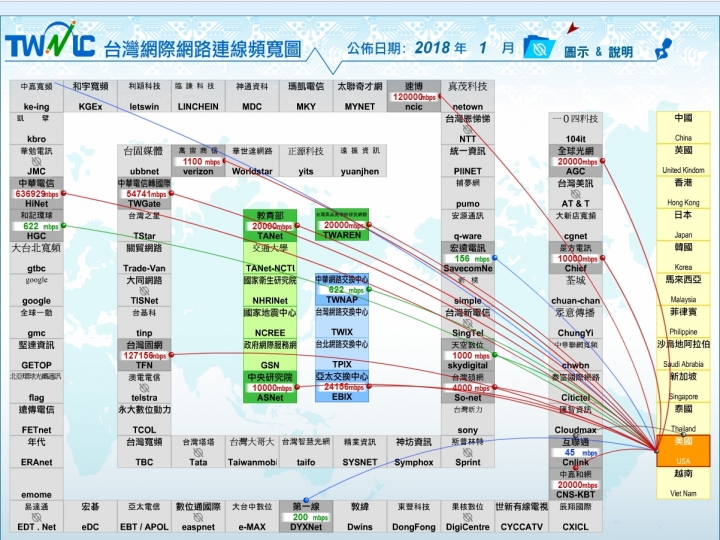
Task: Select the Taiwanmobile ISP cell
Action: coord(252,452)
